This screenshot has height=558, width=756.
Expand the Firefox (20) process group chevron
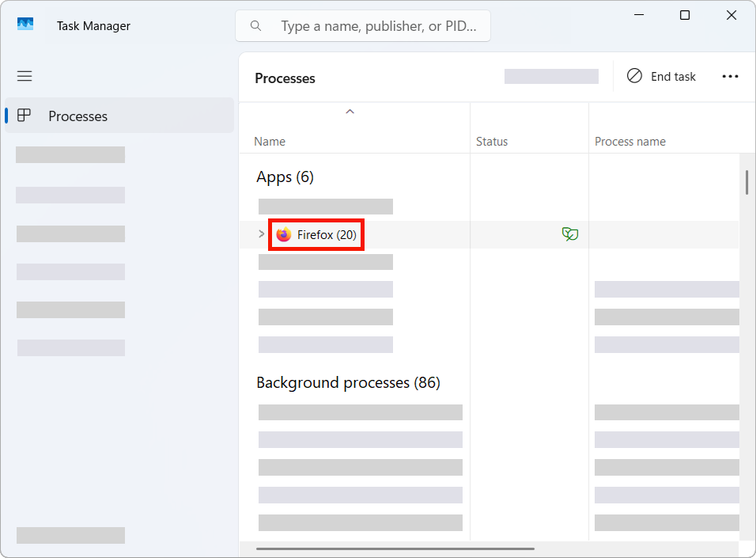point(261,234)
